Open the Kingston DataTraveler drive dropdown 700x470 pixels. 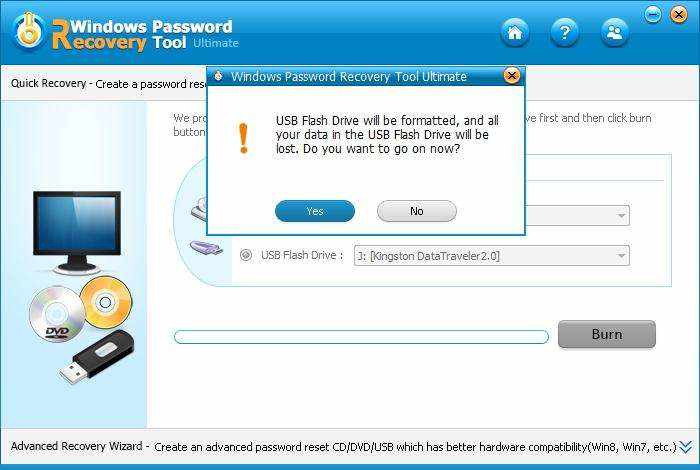coord(492,256)
